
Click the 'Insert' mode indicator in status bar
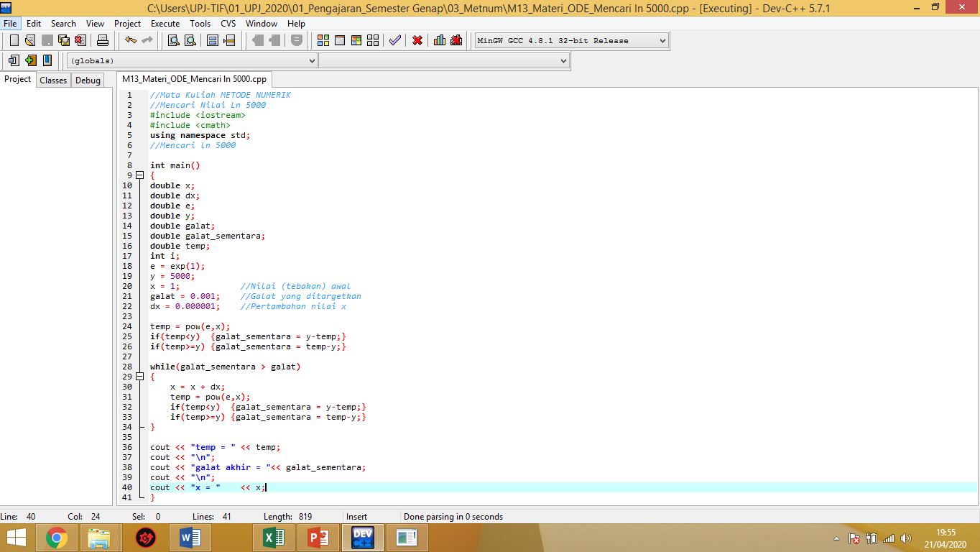tap(357, 517)
